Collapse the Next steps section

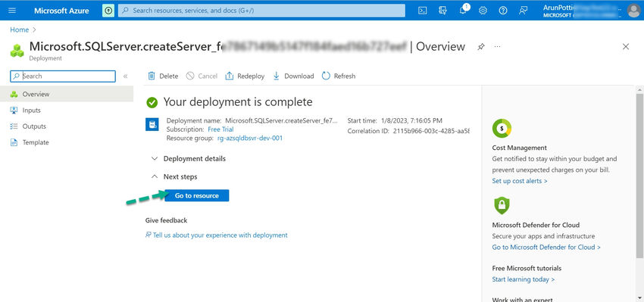[x=174, y=176]
